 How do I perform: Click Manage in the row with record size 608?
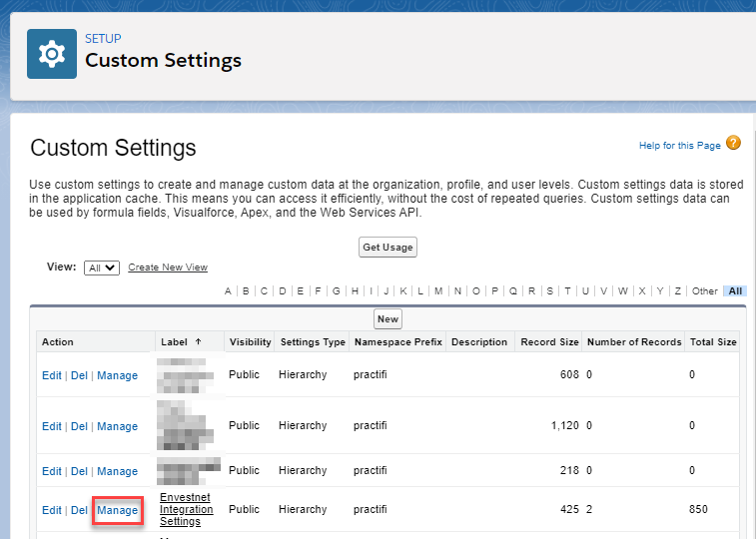117,375
